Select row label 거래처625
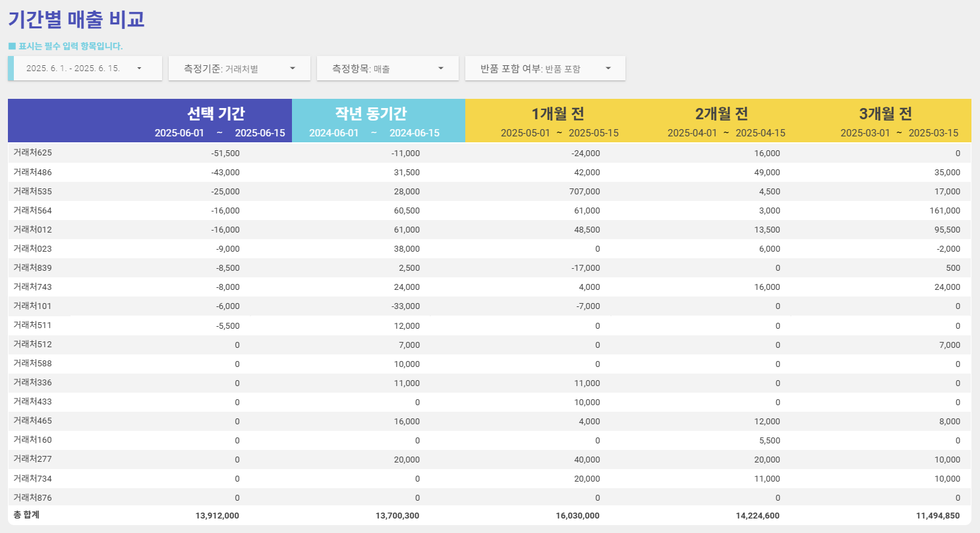980x533 pixels. pyautogui.click(x=32, y=152)
